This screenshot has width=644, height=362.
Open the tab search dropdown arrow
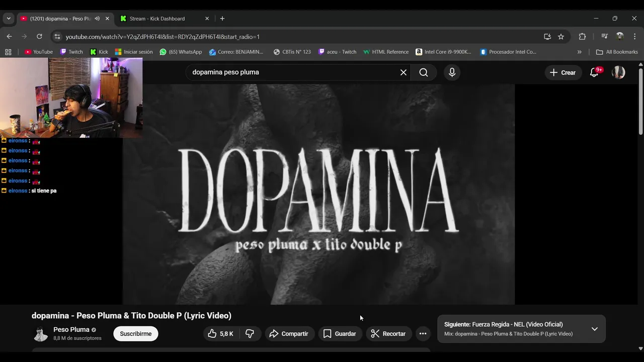(8, 19)
